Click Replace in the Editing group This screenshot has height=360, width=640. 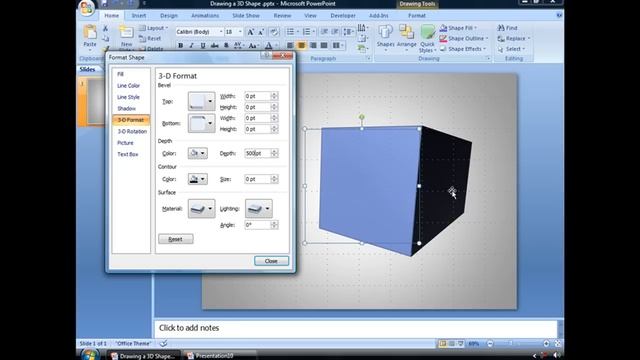(513, 38)
